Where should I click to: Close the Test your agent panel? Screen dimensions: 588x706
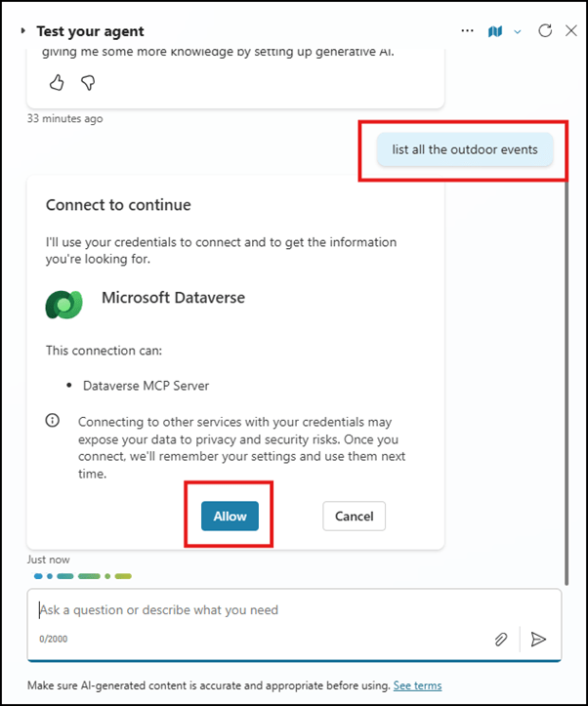[571, 31]
